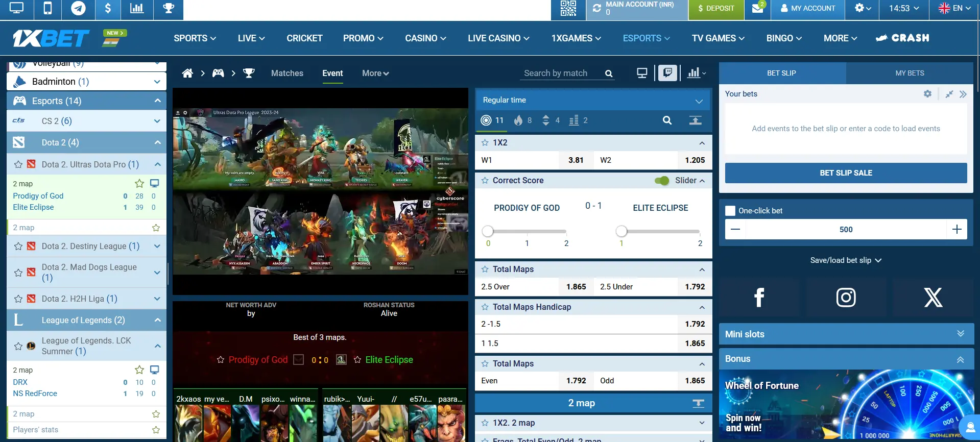This screenshot has width=980, height=442.
Task: Open the messages envelope icon
Action: tap(758, 9)
